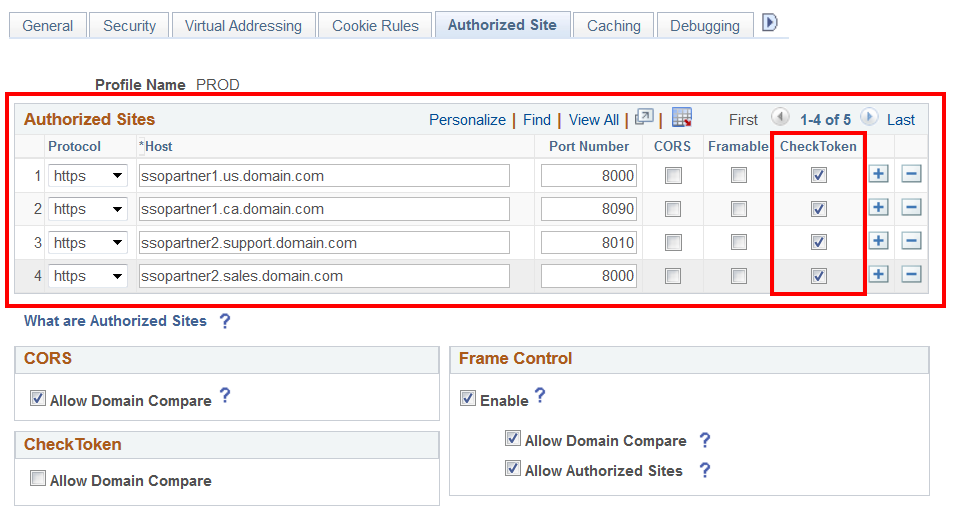Uncheck CheckToken for ssopartner2.support.domain.com
This screenshot has width=958, height=510.
click(819, 242)
